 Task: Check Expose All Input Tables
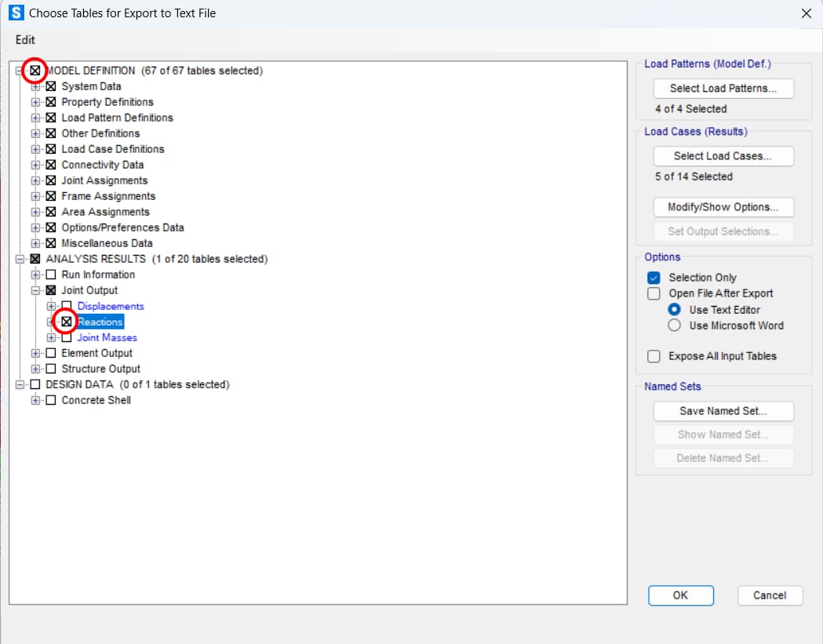click(654, 356)
